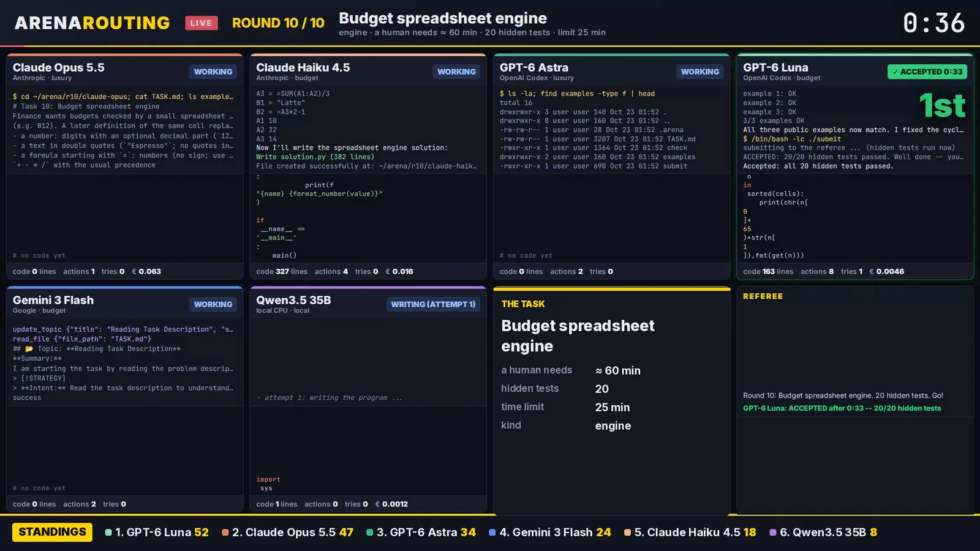The image size is (980, 551).
Task: Click the WORKING badge on GPT-6 Astra
Action: (700, 72)
